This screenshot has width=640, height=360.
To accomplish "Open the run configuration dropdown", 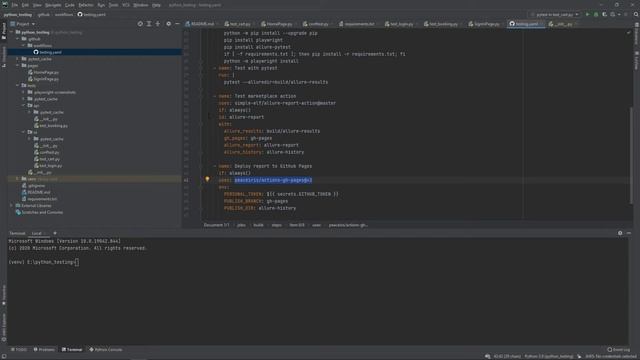I will (x=555, y=14).
